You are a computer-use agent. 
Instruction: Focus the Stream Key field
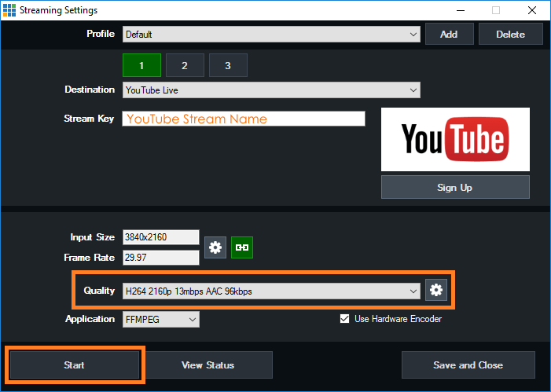(244, 119)
